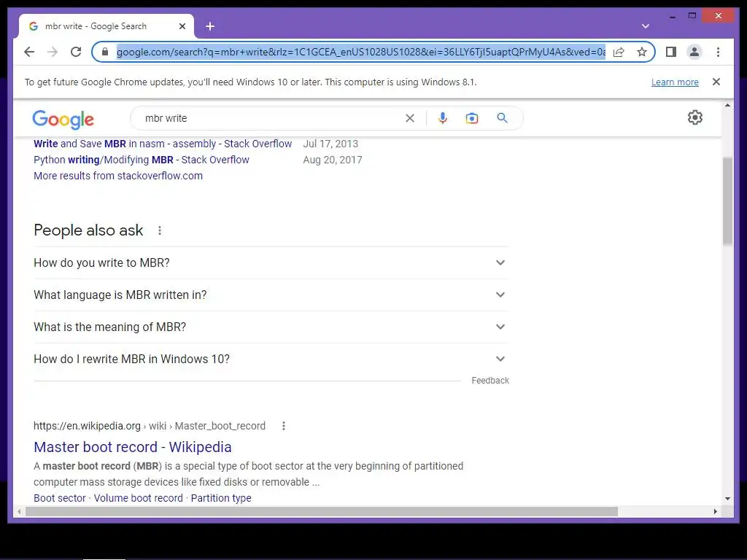Screen dimensions: 747x560
Task: Maximize the Chrome window
Action: 692,16
